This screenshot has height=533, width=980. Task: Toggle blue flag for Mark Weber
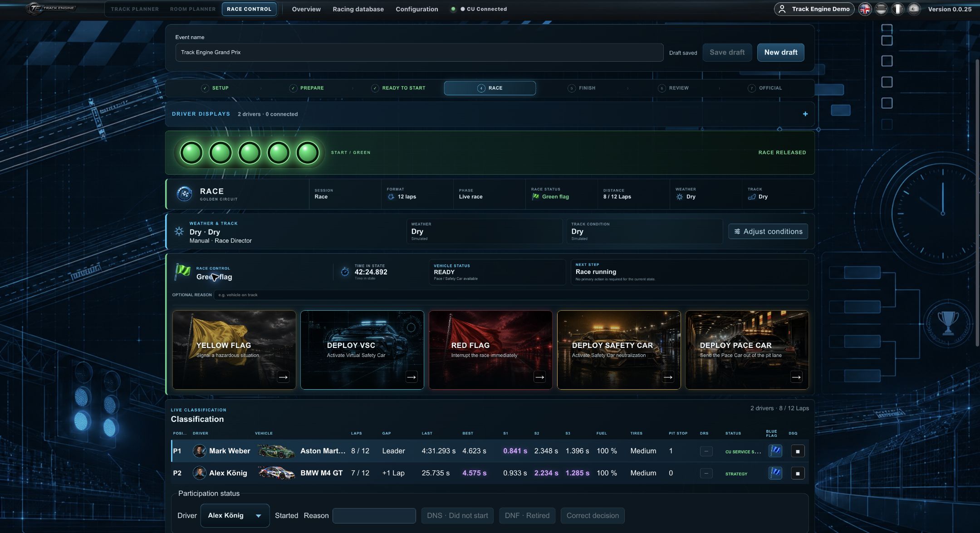point(775,451)
